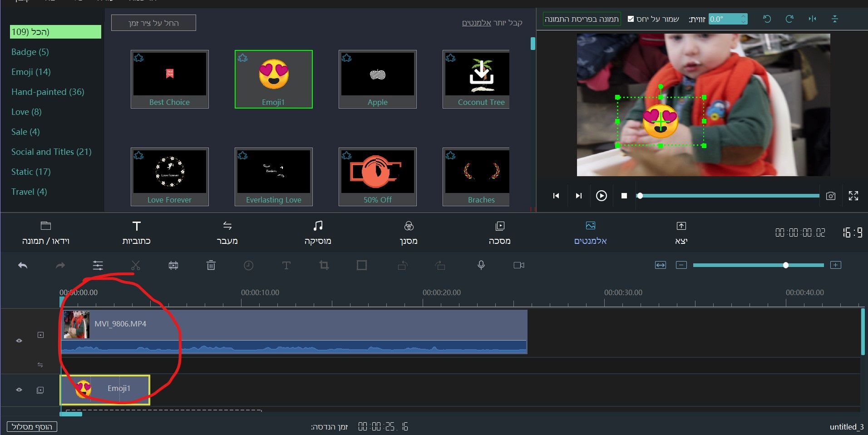
Task: Open fullscreen preview mode
Action: (x=853, y=196)
